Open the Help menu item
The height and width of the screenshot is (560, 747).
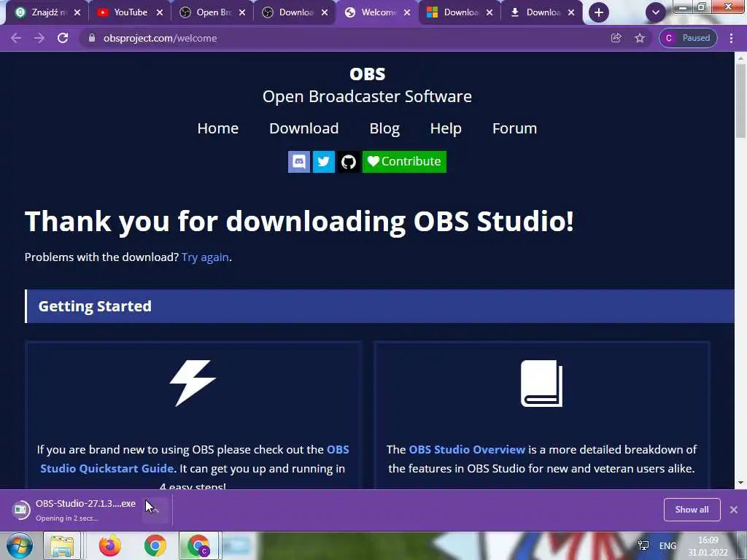click(446, 128)
